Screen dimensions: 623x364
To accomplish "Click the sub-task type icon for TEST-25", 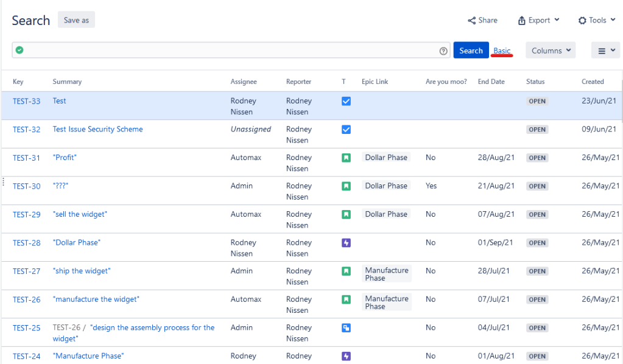I will pos(346,328).
